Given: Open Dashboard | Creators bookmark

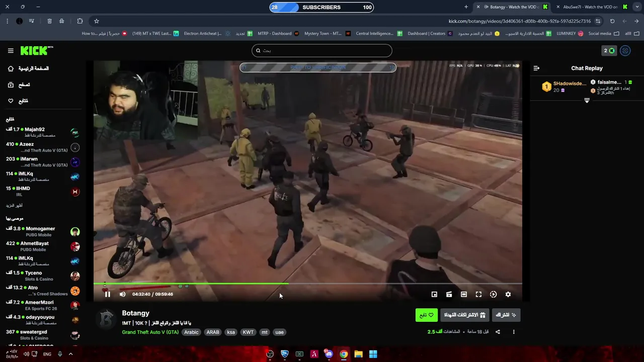Looking at the screenshot, I should pos(430,34).
